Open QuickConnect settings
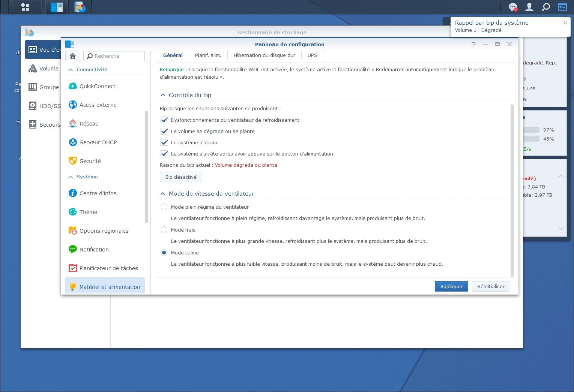The image size is (574, 392). pyautogui.click(x=97, y=86)
